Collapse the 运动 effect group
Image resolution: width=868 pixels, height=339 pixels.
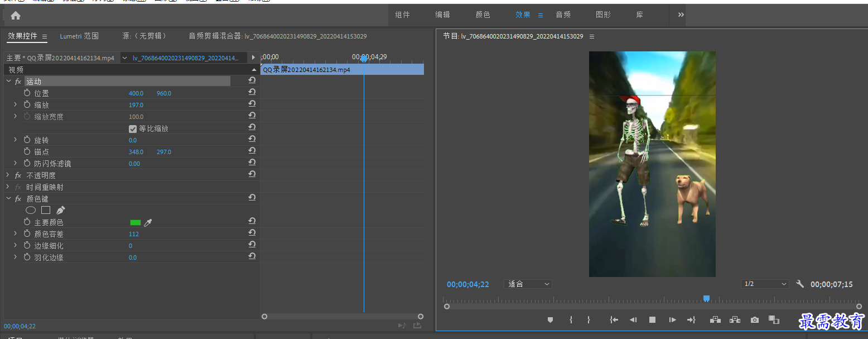(8, 82)
